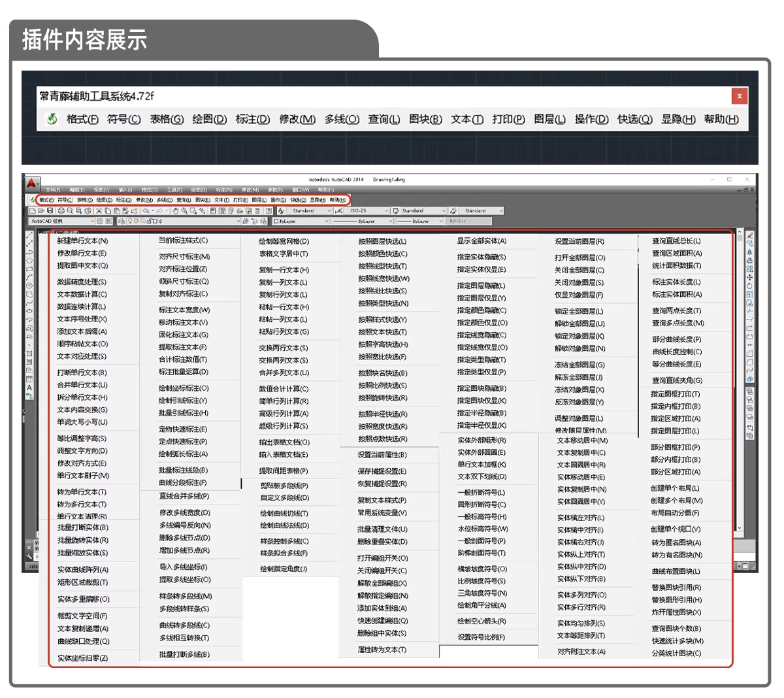This screenshot has width=784, height=698.
Task: Click the Cut scissors icon
Action: point(99,211)
